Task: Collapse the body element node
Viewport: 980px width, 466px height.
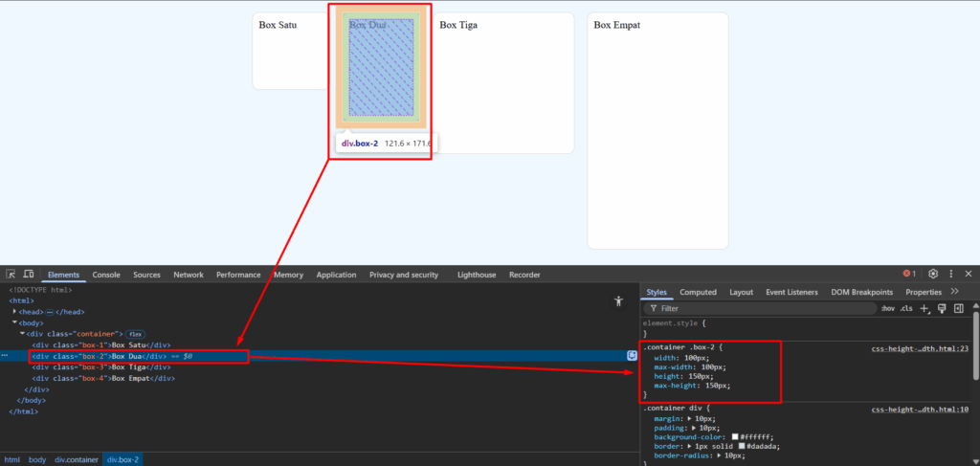Action: click(x=14, y=322)
